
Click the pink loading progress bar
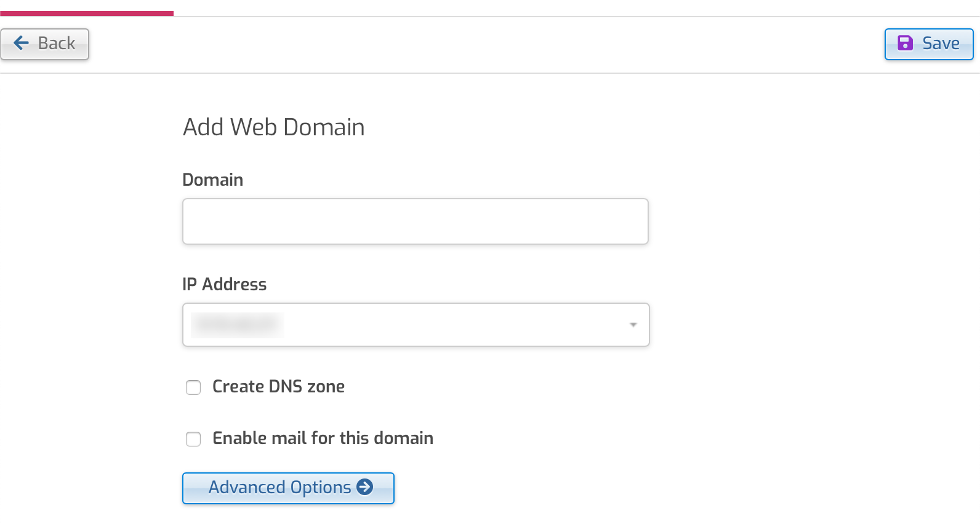point(87,13)
